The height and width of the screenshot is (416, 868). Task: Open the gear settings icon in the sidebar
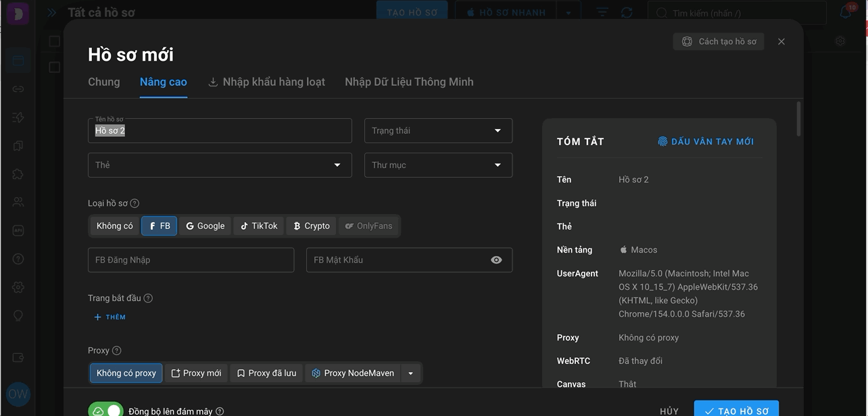pos(18,287)
